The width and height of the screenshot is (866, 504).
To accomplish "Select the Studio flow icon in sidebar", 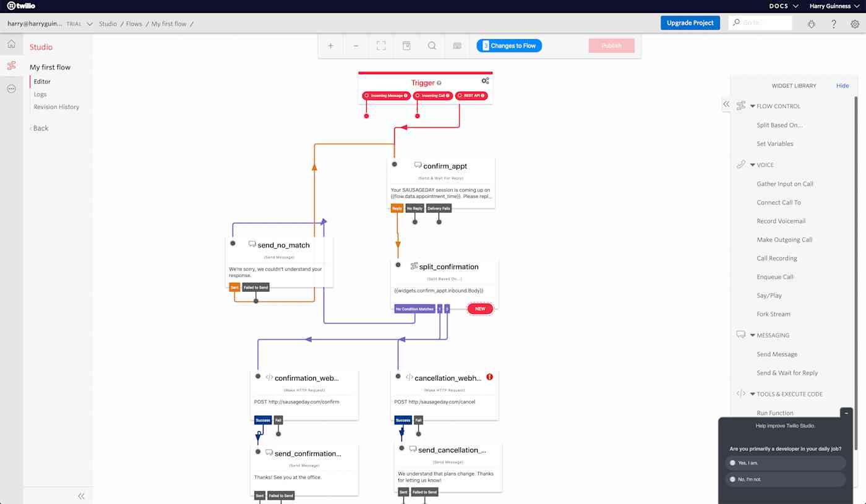I will click(11, 66).
